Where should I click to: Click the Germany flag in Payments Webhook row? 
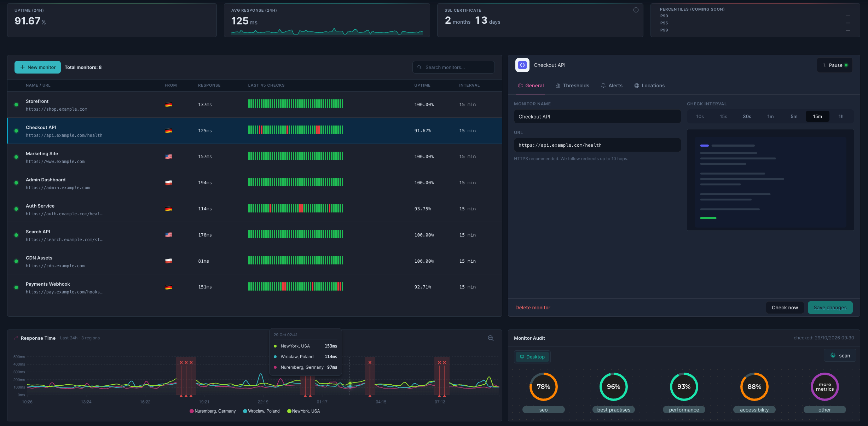[x=169, y=287]
